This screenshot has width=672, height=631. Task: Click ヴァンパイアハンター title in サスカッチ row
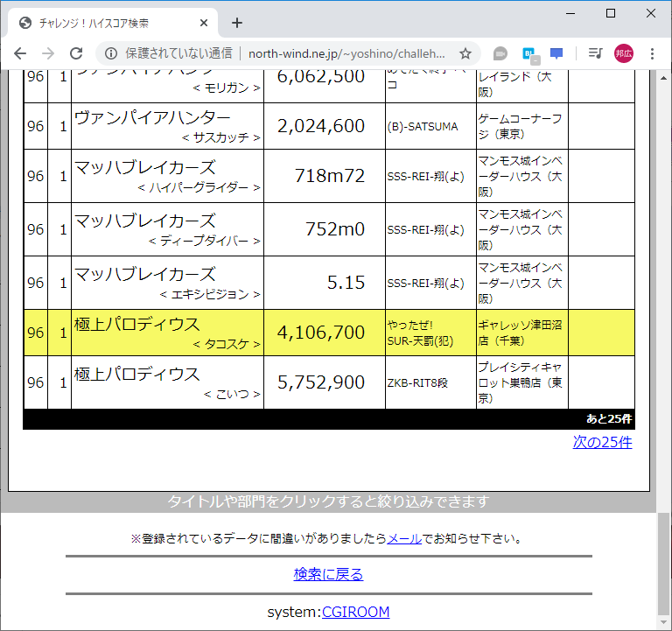152,117
